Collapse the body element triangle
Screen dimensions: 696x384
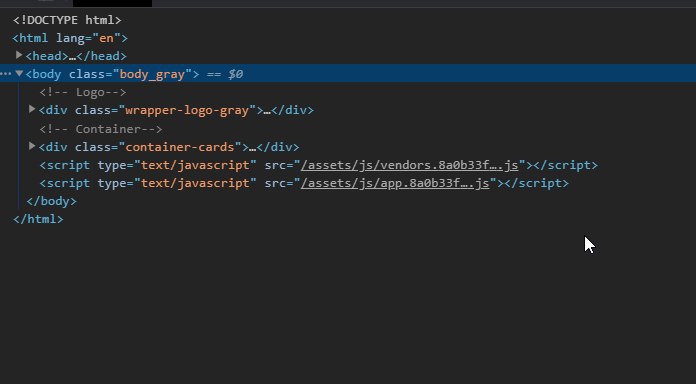click(x=19, y=73)
